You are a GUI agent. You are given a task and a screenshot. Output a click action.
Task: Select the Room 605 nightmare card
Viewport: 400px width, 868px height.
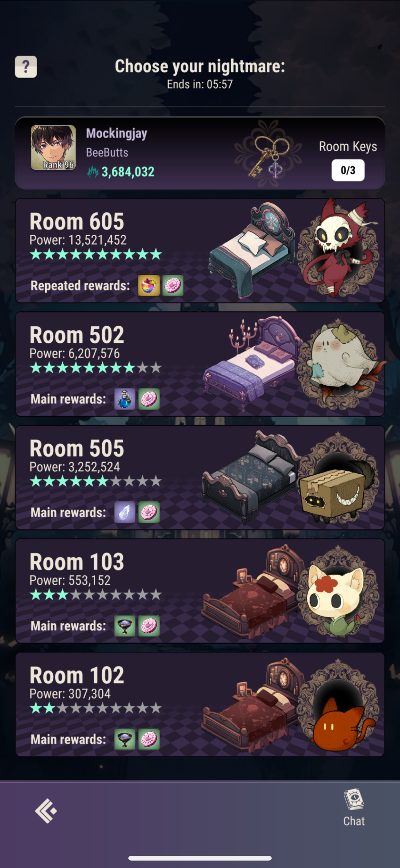coord(200,250)
